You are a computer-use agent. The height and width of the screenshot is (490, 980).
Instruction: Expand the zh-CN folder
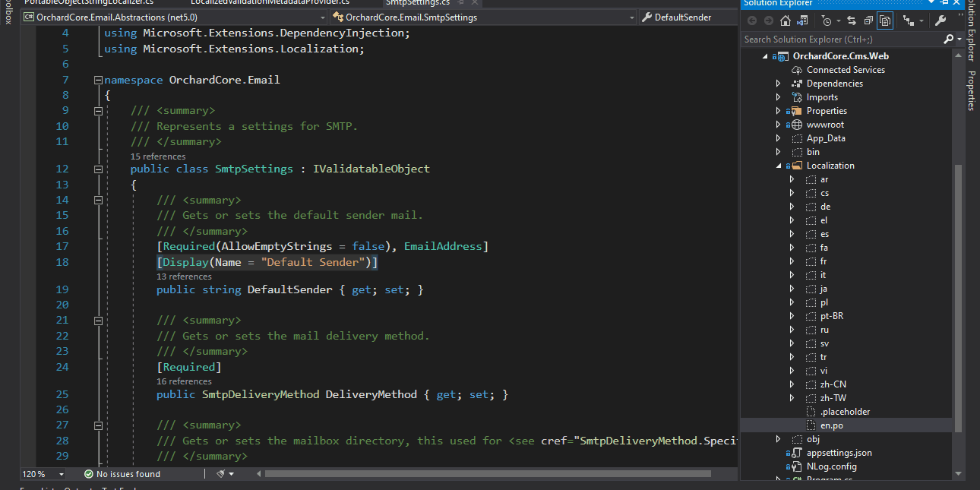(792, 384)
